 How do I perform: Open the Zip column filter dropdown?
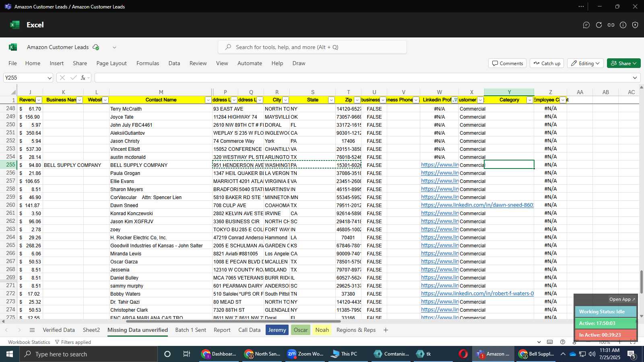point(357,100)
